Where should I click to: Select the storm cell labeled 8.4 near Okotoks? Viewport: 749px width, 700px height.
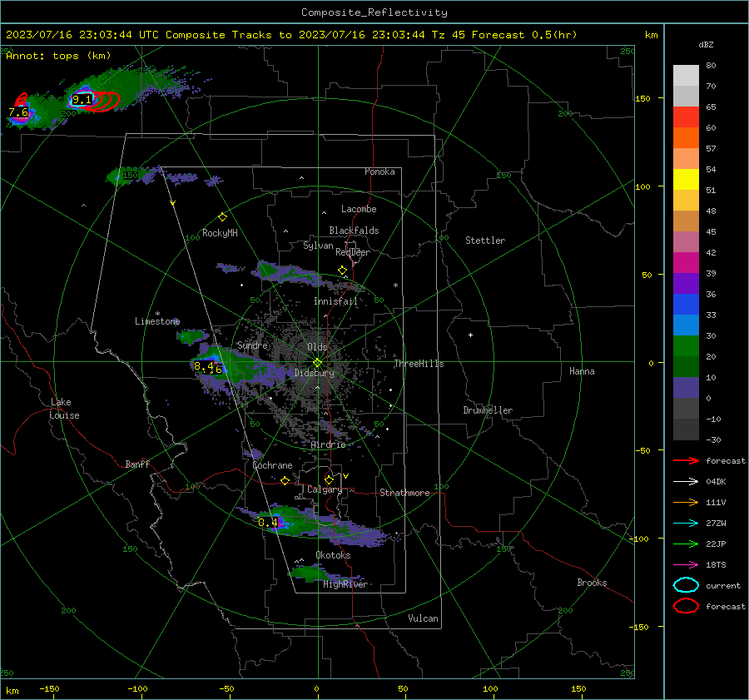(268, 522)
